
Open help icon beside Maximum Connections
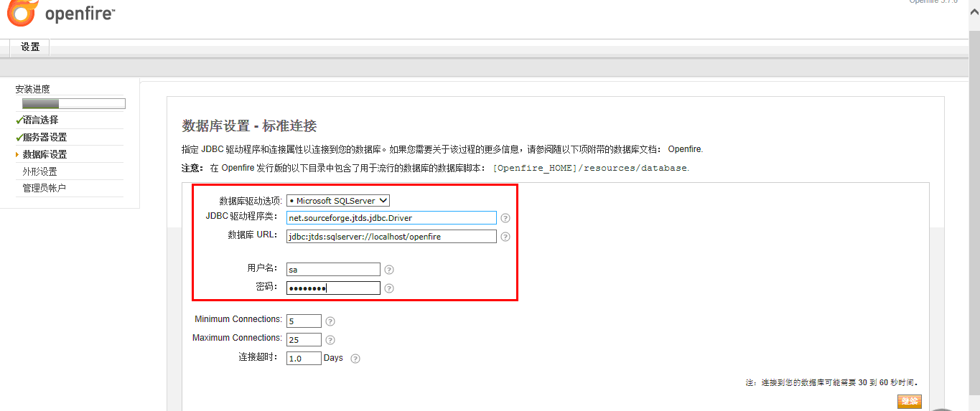tap(330, 340)
